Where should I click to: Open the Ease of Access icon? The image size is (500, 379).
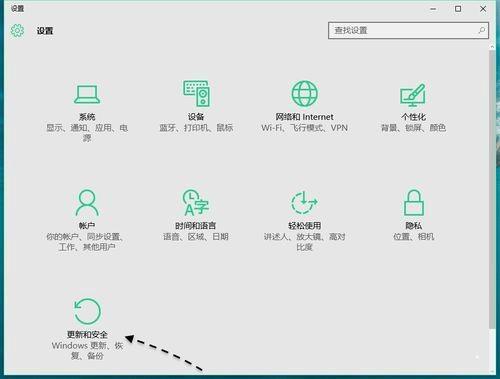click(304, 202)
